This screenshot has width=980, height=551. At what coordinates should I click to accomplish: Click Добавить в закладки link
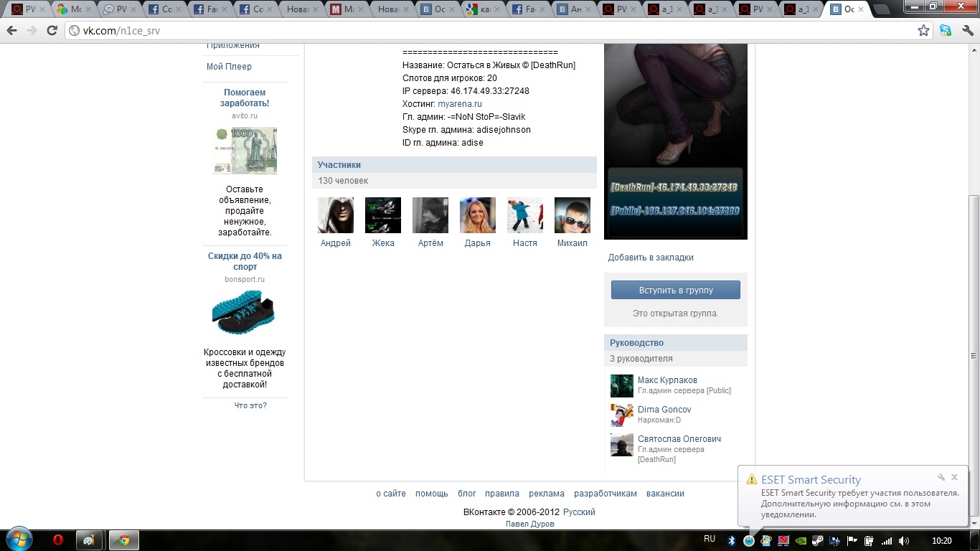pos(651,258)
